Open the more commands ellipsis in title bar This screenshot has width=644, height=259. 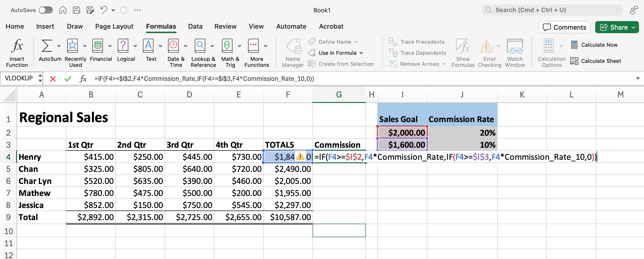point(137,10)
